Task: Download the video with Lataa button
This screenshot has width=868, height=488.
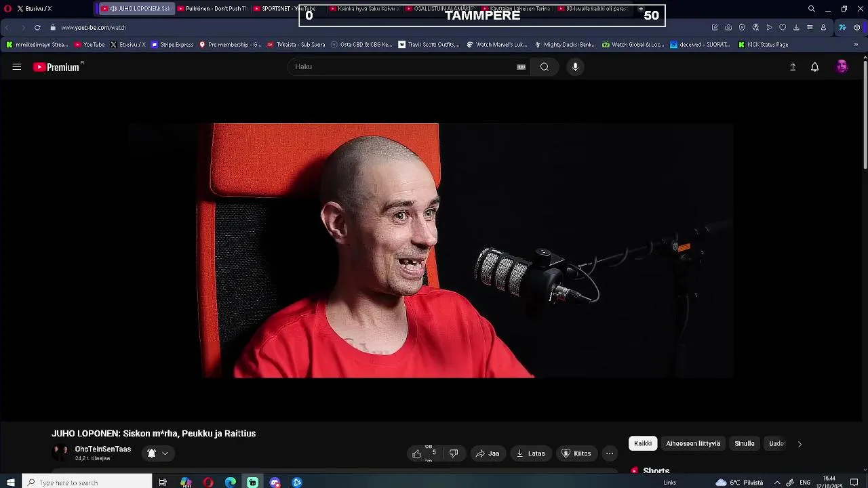Action: (x=530, y=453)
